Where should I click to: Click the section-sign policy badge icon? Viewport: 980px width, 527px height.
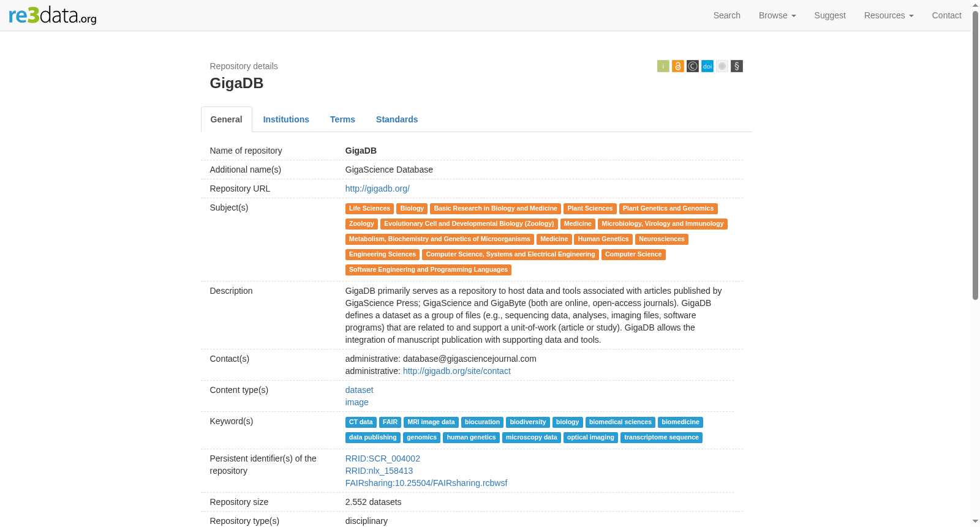point(737,66)
